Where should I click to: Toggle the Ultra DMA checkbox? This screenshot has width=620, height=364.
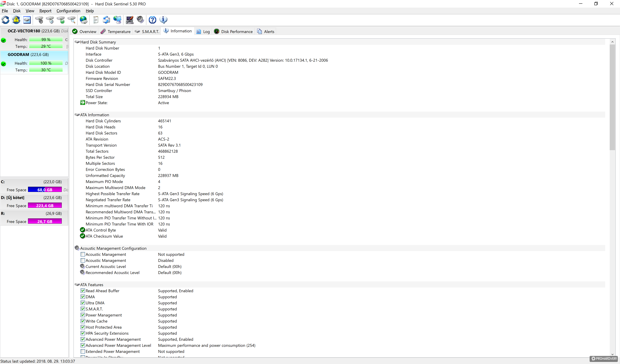[x=83, y=303]
